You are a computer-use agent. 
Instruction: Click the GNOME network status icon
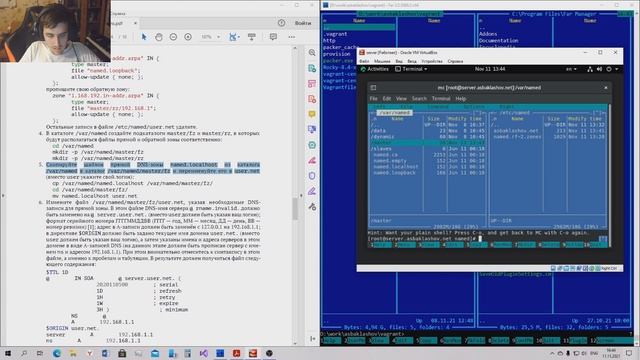point(590,69)
